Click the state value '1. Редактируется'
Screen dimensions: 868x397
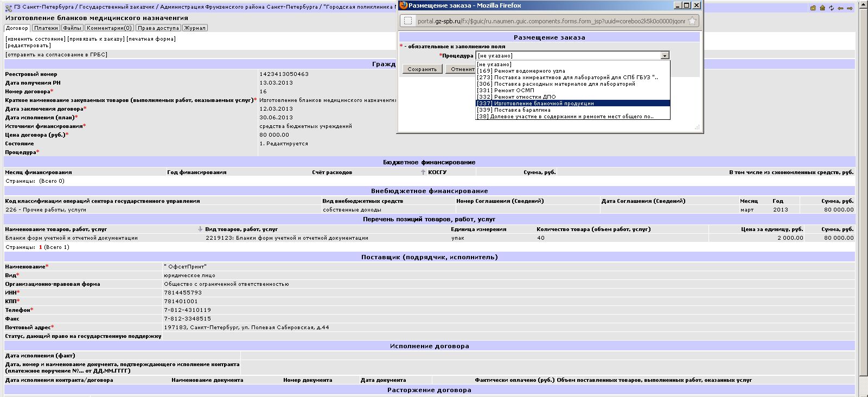pos(284,144)
